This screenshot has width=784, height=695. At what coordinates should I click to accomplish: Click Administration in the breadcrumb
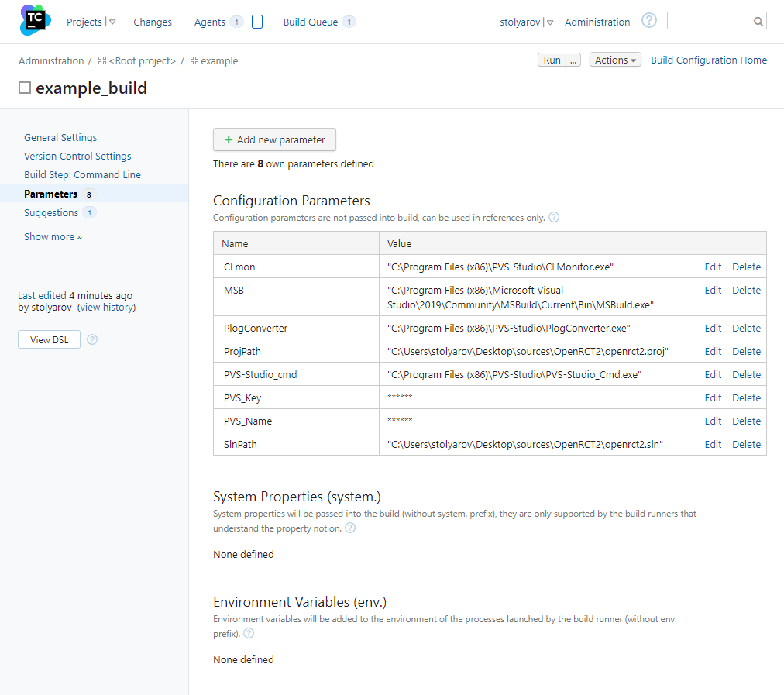51,60
